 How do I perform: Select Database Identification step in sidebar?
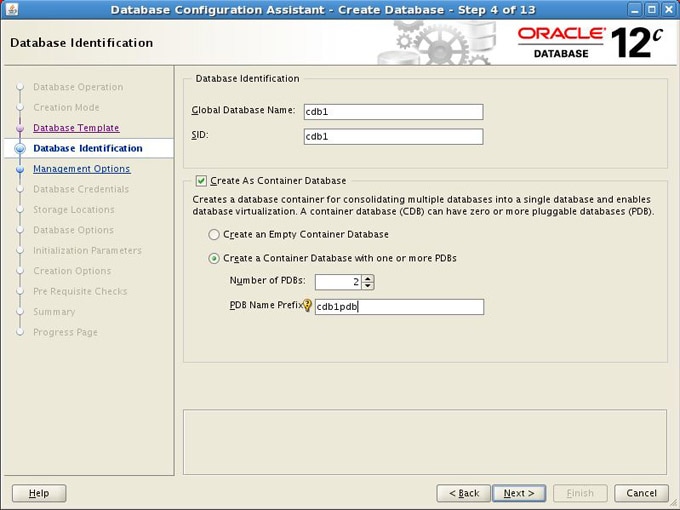point(88,148)
